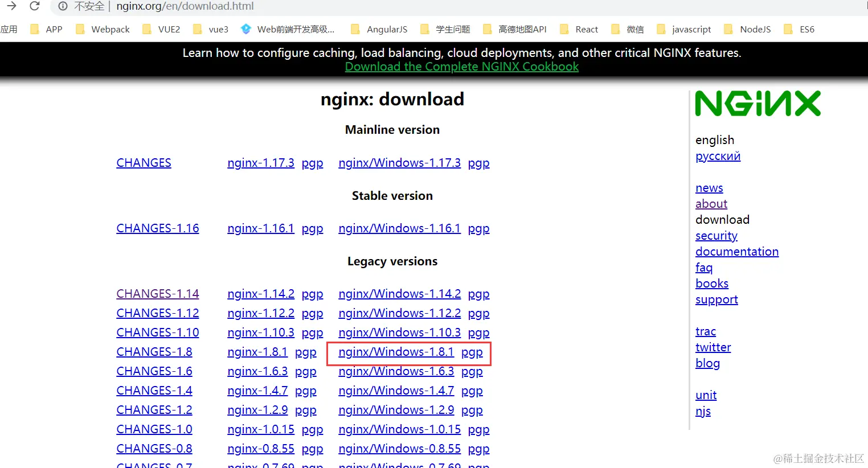Download nginx/Windows-1.17.3
Image resolution: width=868 pixels, height=468 pixels.
(400, 163)
